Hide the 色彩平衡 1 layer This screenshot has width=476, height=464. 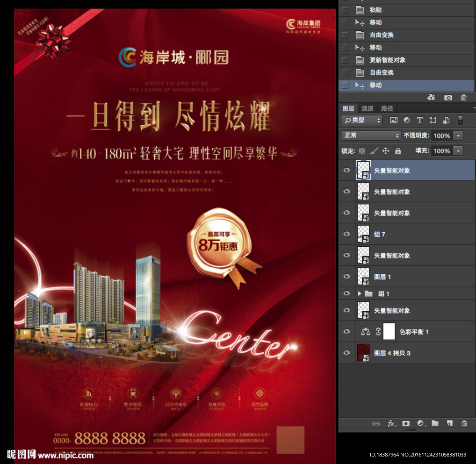point(346,332)
